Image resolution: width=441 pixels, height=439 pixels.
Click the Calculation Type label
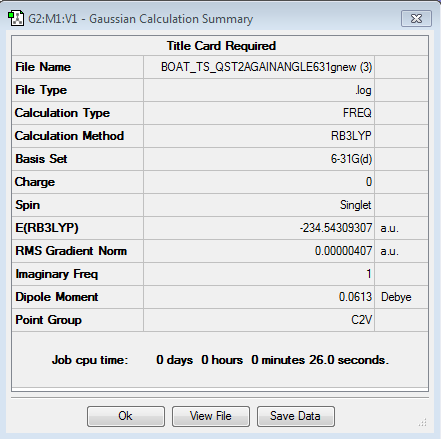[x=62, y=113]
